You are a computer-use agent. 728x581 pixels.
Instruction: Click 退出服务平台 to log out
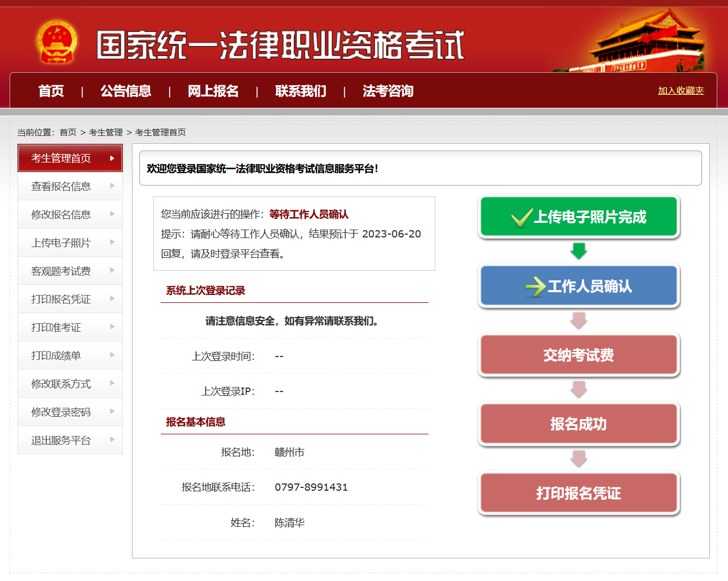61,440
